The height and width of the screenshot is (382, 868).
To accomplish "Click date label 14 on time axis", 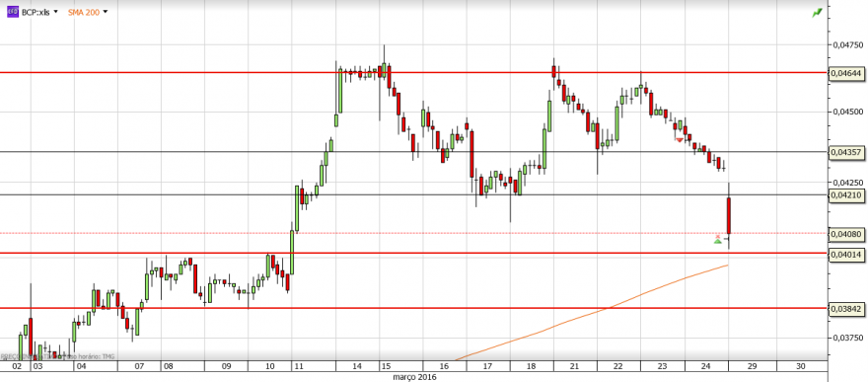I will tap(358, 366).
